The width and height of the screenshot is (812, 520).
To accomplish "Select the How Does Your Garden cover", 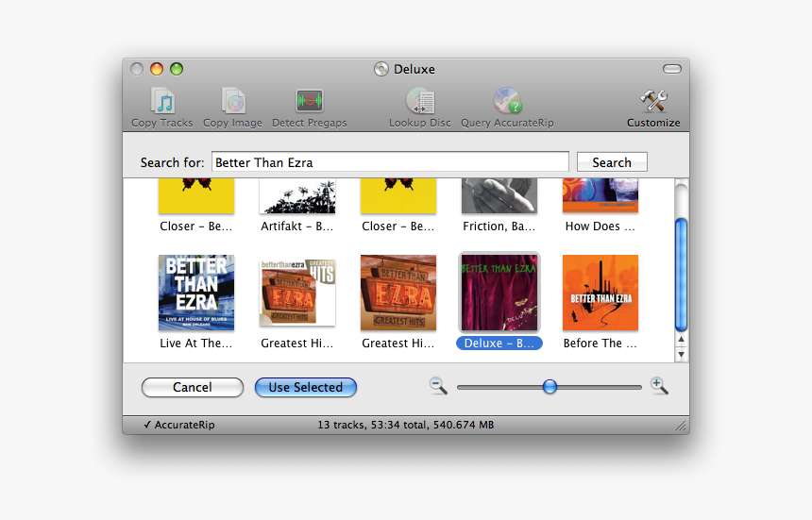I will (601, 195).
